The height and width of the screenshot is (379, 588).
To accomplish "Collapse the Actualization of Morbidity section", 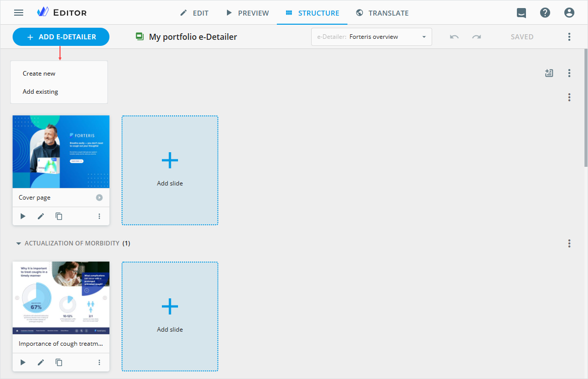I will coord(19,243).
